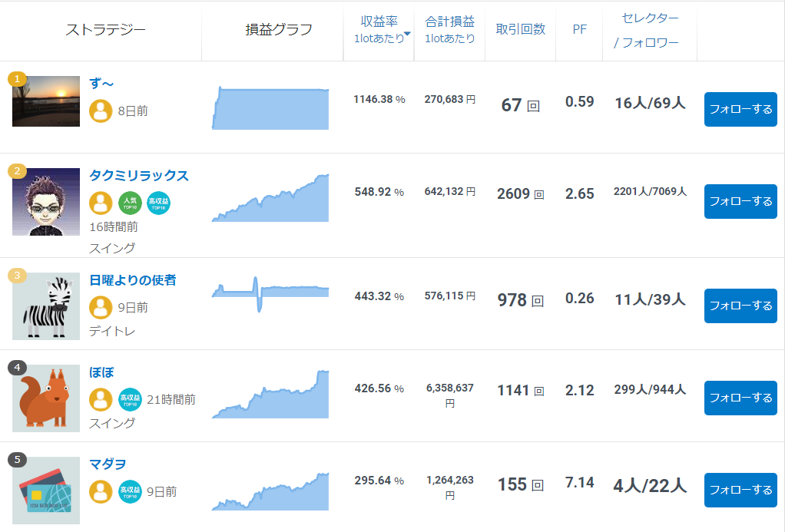785x532 pixels.
Task: Click the rank 2 badge
Action: [x=17, y=171]
